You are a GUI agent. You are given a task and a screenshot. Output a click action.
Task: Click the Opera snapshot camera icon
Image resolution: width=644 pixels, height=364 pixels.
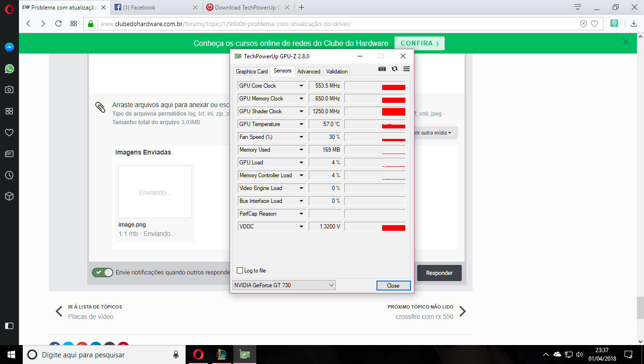click(x=9, y=90)
